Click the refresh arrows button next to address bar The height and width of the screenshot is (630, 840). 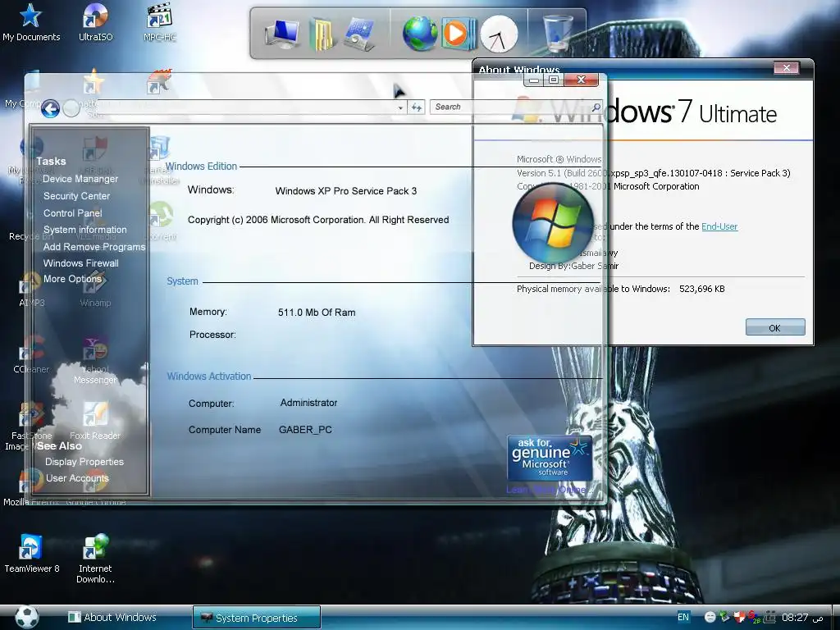point(416,107)
